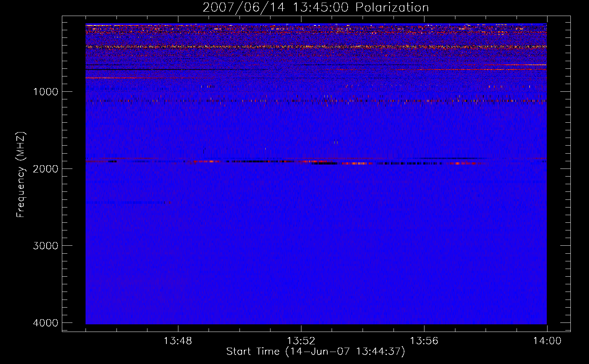The height and width of the screenshot is (364, 589).
Task: Click the 13:52 time tick label
Action: (x=301, y=341)
